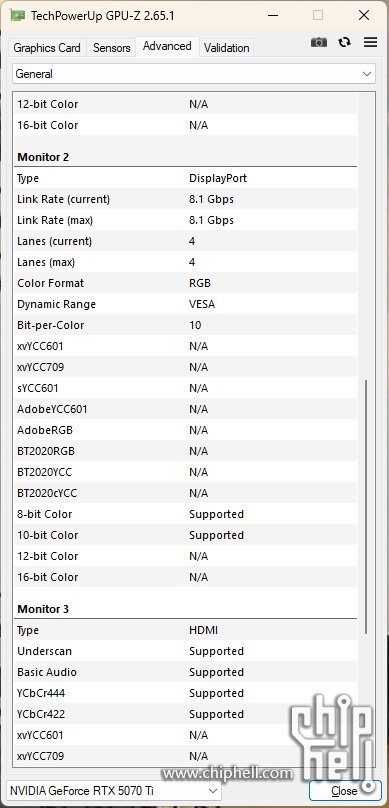Image resolution: width=389 pixels, height=808 pixels.
Task: Select the Link Rate (current) row
Action: point(185,199)
